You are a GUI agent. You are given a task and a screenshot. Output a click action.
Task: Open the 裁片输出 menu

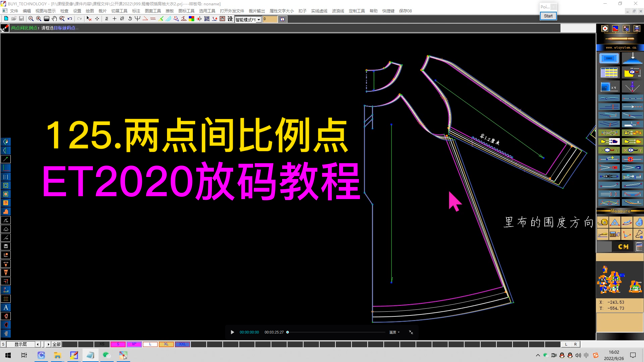(257, 11)
